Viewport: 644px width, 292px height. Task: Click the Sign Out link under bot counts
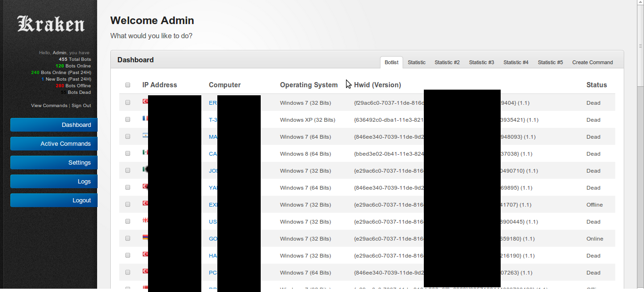[81, 106]
